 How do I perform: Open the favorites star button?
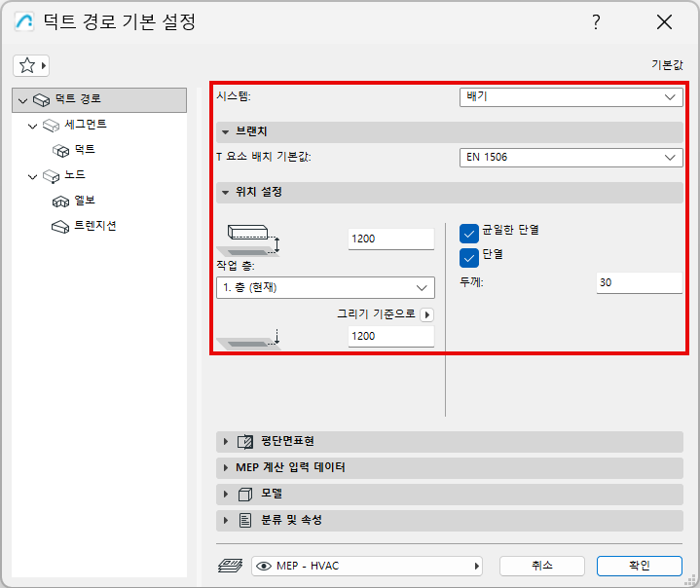click(x=31, y=65)
